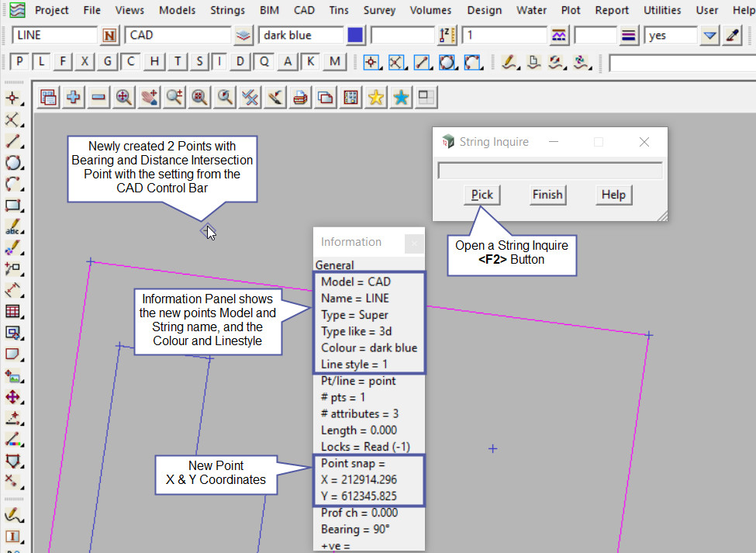Open the Survey menu

point(379,10)
